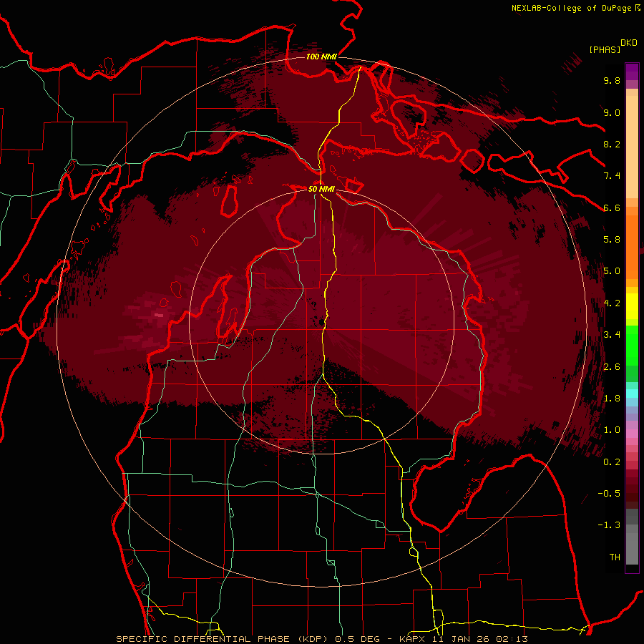Click the -0.5 value on the scale
This screenshot has height=644, width=644.
(609, 494)
